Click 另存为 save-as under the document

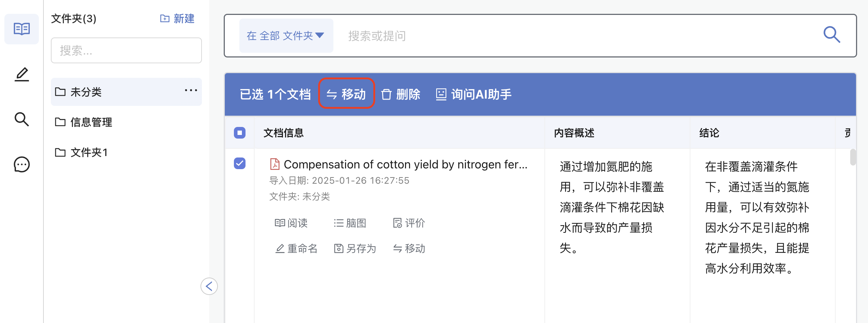(x=355, y=248)
